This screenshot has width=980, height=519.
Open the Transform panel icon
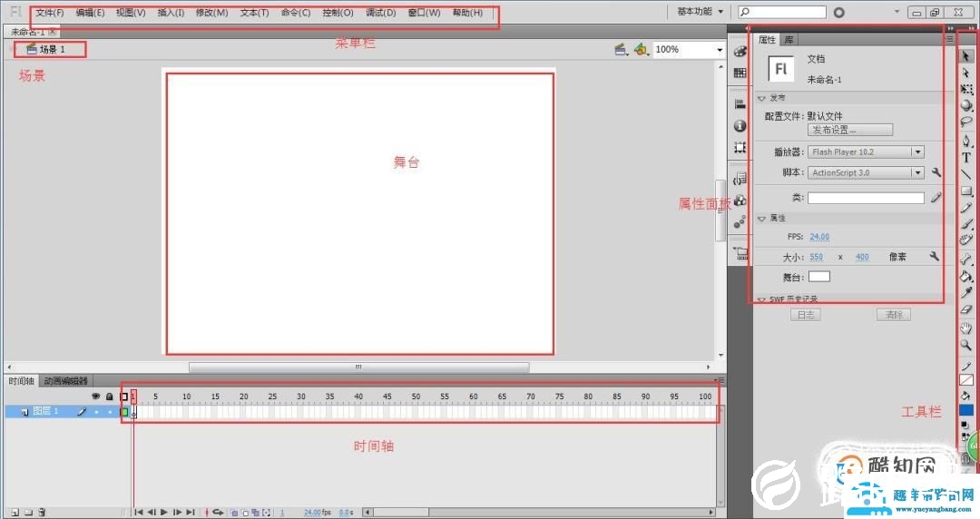tap(740, 148)
